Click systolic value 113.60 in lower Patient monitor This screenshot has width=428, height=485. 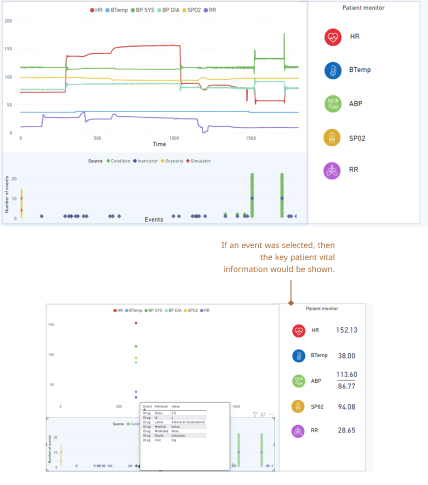tap(347, 374)
